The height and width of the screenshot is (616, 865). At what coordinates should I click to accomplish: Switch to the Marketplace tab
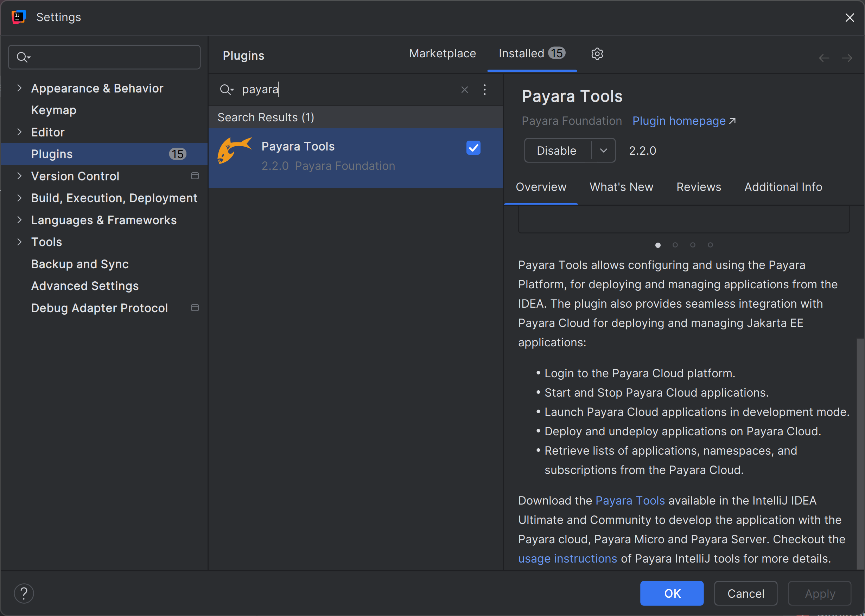click(x=443, y=53)
